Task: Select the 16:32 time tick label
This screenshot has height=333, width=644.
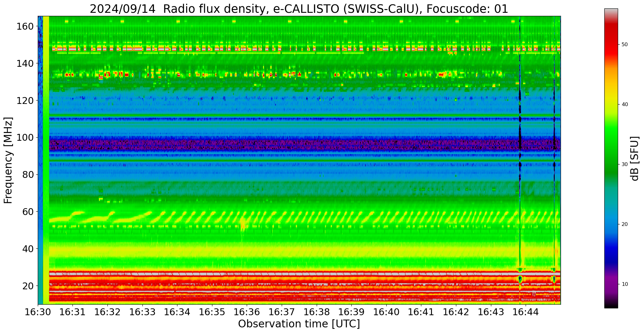Action: pos(108,312)
